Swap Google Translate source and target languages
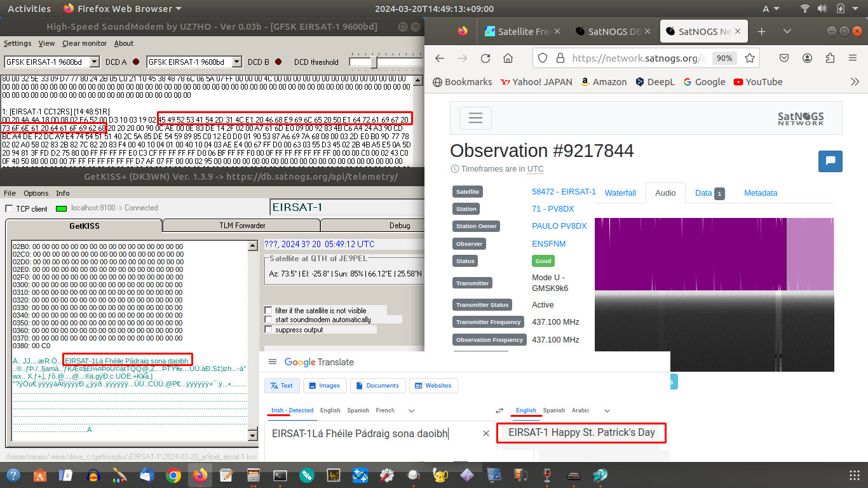The width and height of the screenshot is (868, 488). tap(499, 410)
